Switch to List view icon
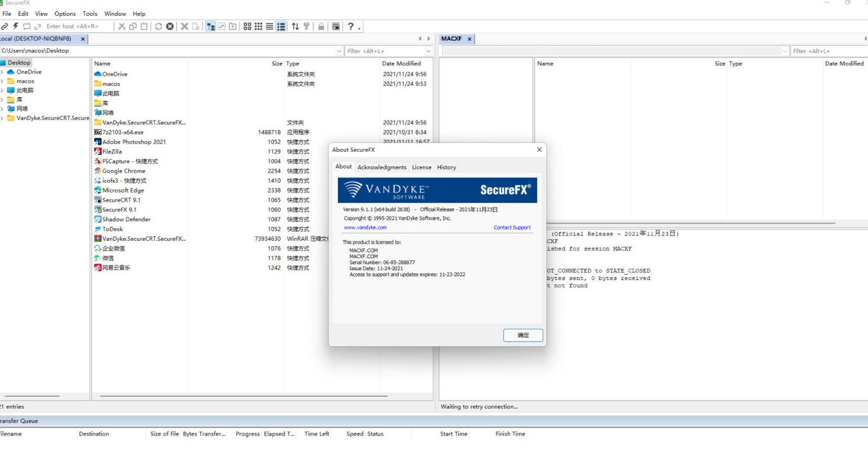 tap(269, 26)
